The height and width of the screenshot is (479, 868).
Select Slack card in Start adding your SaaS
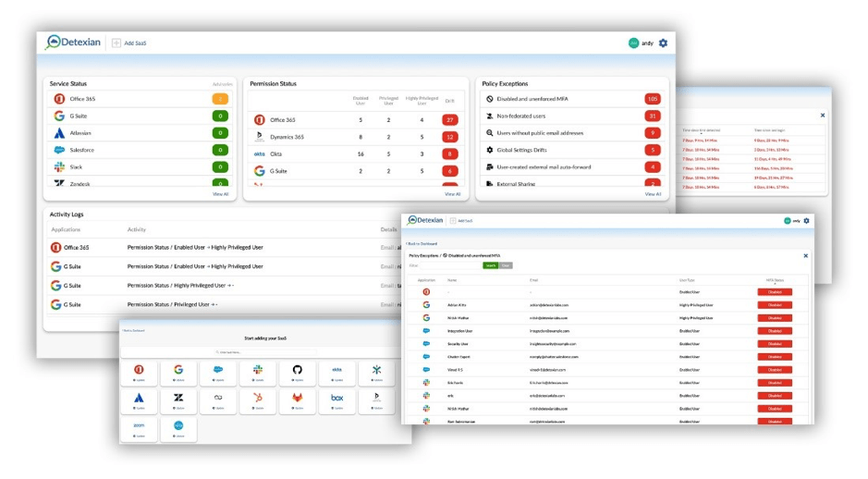(257, 373)
